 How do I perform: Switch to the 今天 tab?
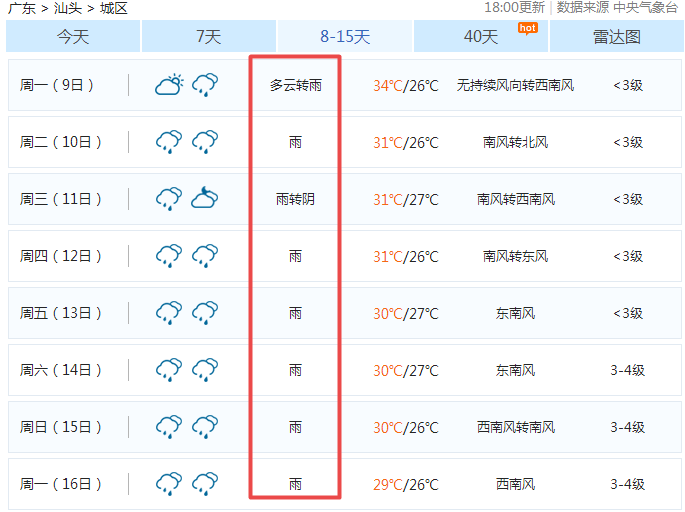(73, 36)
